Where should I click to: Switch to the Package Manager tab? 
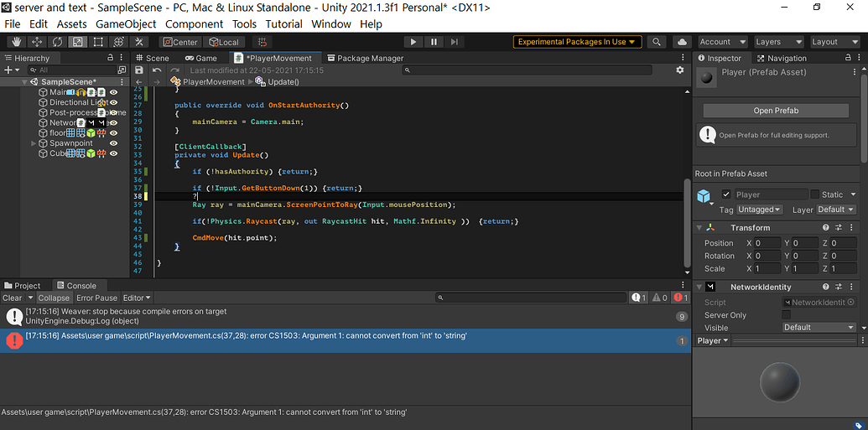tap(365, 58)
